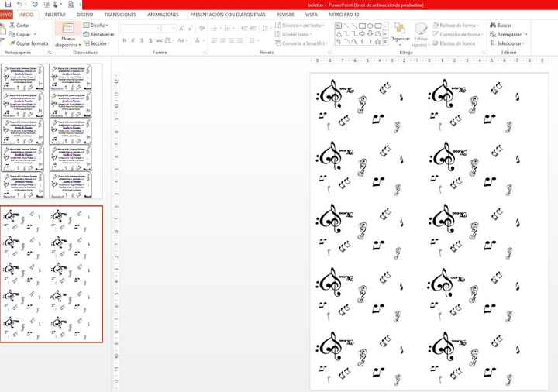
Task: Select the star shape in gallery
Action: coord(377,42)
